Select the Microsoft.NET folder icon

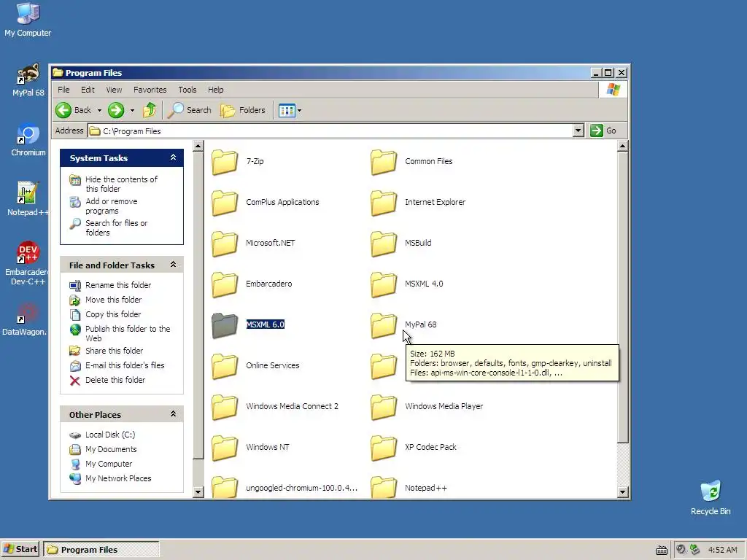[225, 244]
